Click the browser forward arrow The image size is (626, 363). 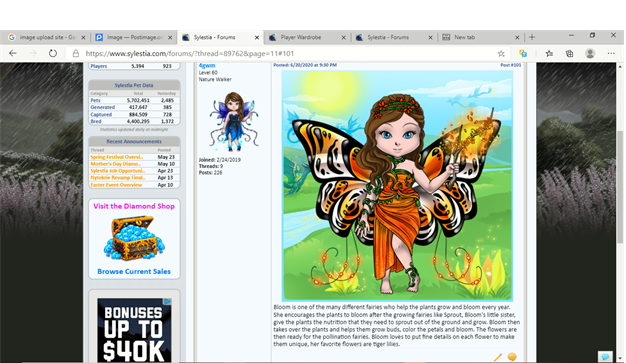pyautogui.click(x=33, y=53)
